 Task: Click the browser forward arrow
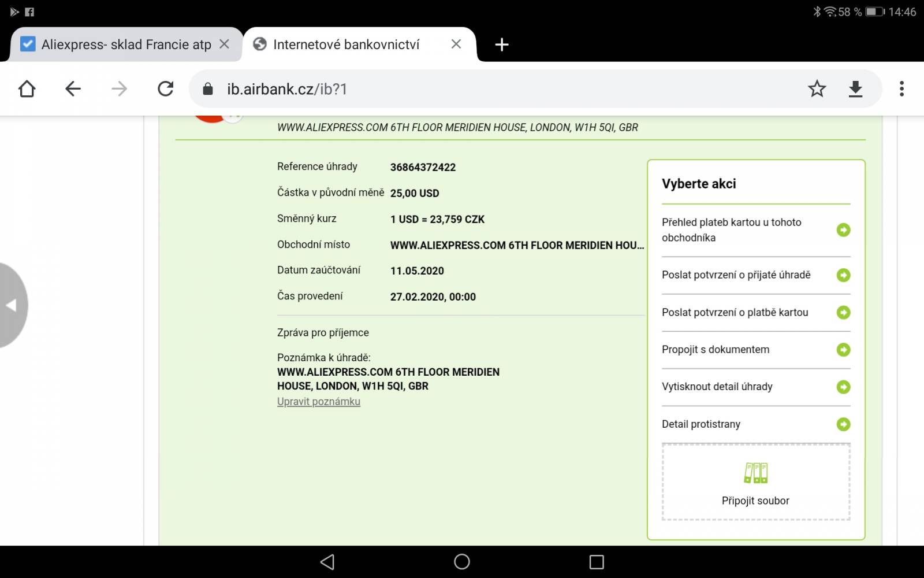pyautogui.click(x=119, y=89)
